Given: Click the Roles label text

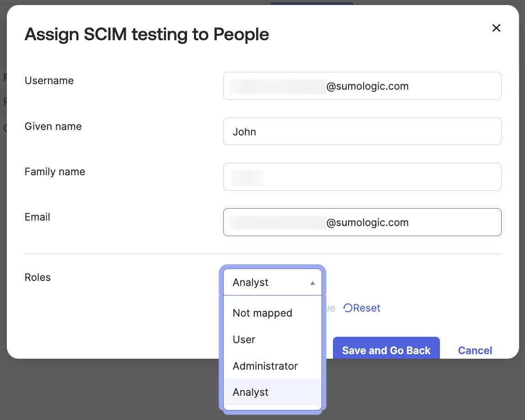Looking at the screenshot, I should pos(37,277).
